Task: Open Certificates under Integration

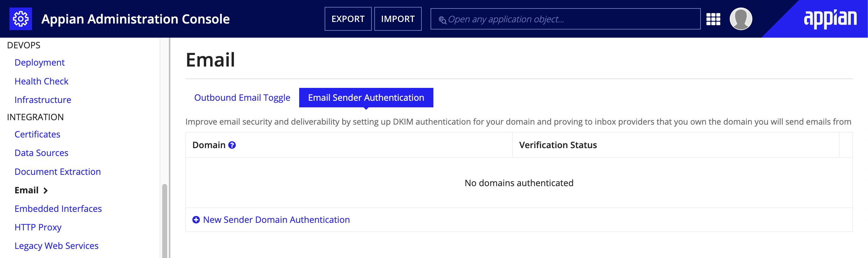Action: (37, 134)
